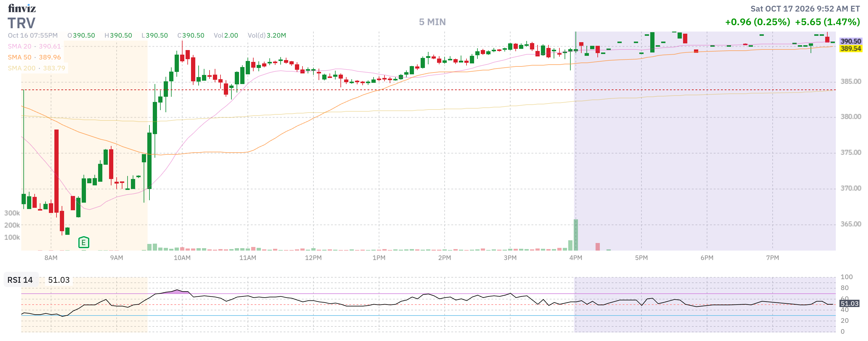The height and width of the screenshot is (341, 868).
Task: Click the 12PM time axis label
Action: [313, 258]
